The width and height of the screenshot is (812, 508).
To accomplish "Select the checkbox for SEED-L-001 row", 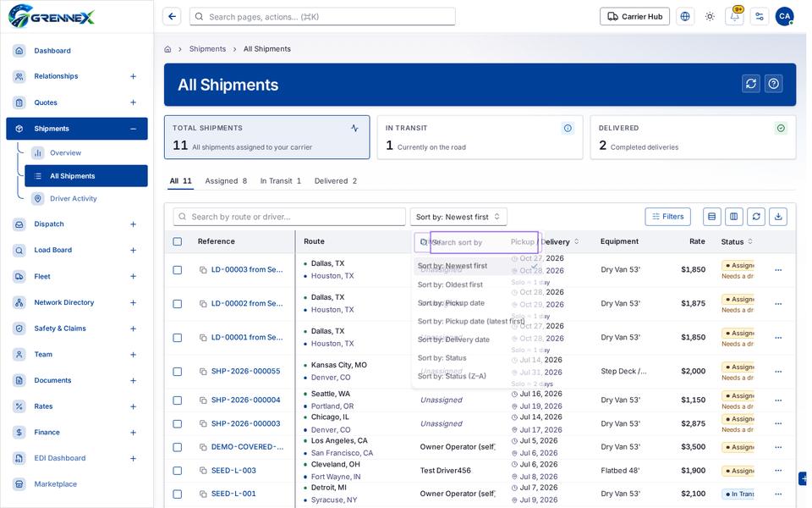I will tap(178, 494).
